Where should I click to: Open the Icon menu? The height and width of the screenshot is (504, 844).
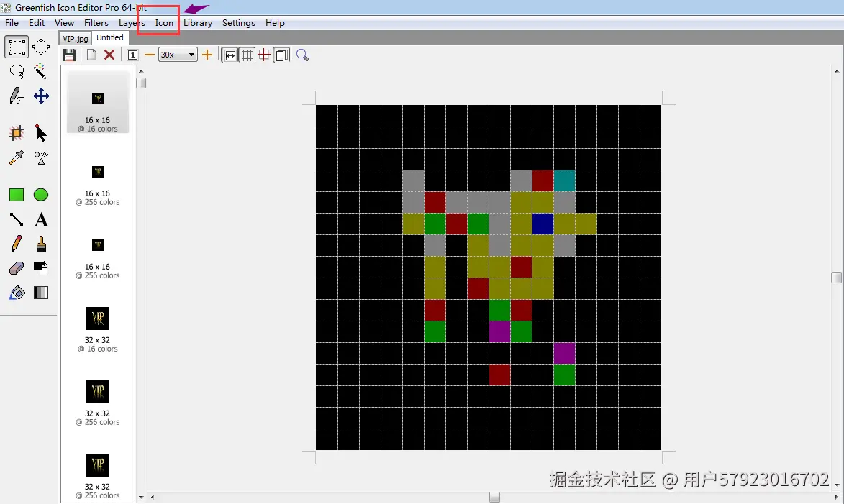163,22
